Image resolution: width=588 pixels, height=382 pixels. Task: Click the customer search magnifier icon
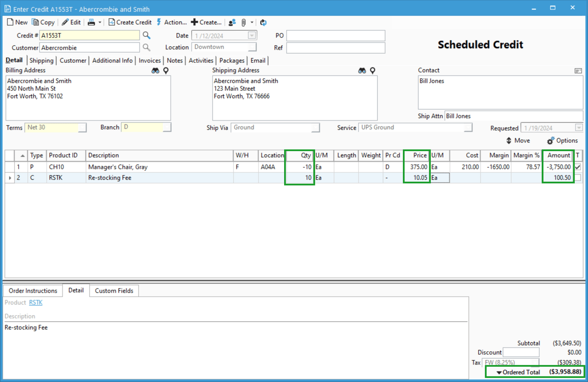(x=147, y=47)
